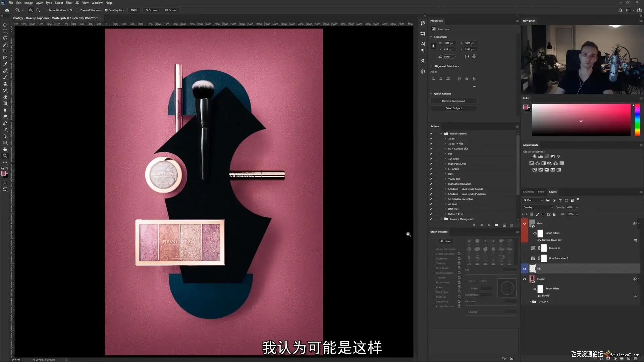Enable Resize Windows to Fit checkbox
The width and height of the screenshot is (644, 362).
click(x=46, y=10)
